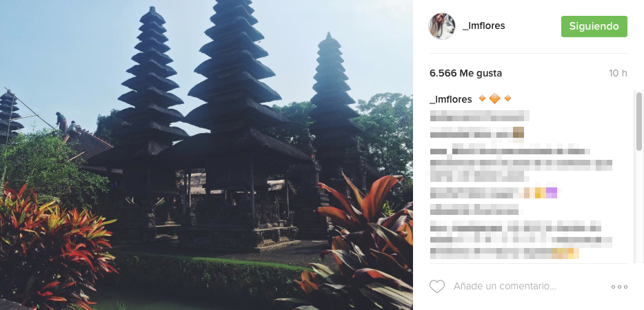Open _lmflores profile from header username
This screenshot has width=644, height=310.
click(484, 26)
